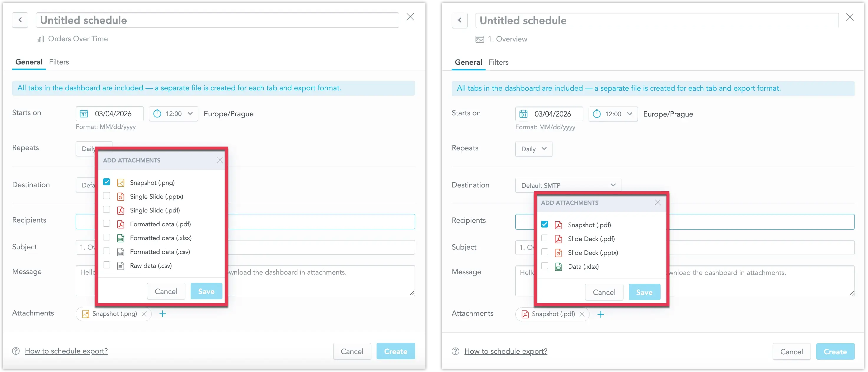Switch to Filters tab in left dialog
868x372 pixels.
pyautogui.click(x=59, y=62)
